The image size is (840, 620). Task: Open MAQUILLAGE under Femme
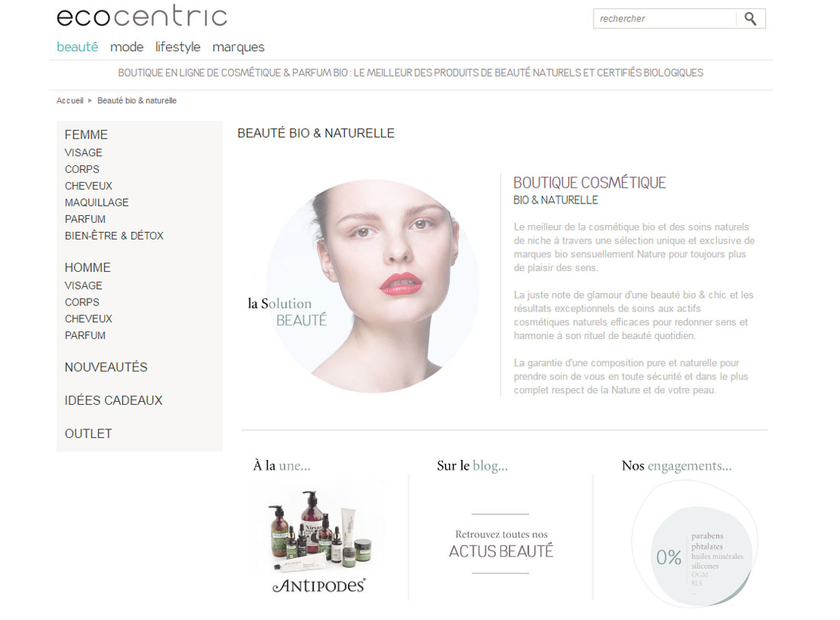click(x=96, y=203)
